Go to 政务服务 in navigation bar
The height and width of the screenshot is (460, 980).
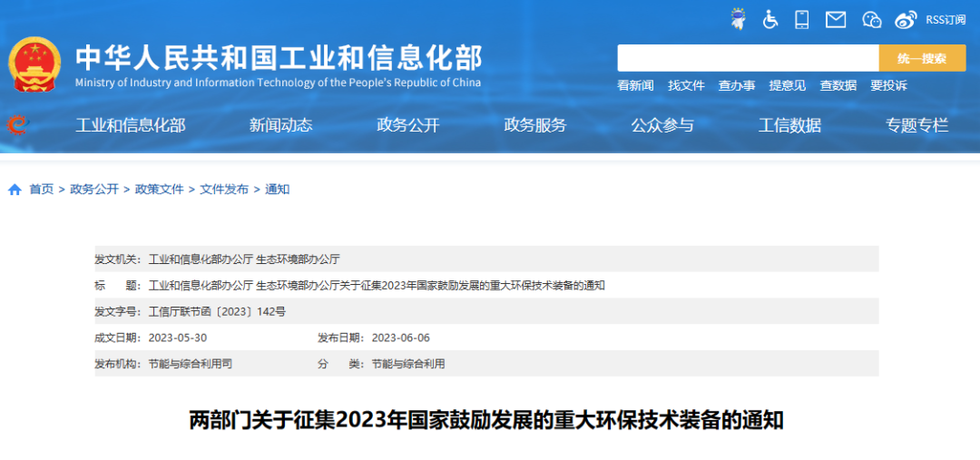coord(534,125)
